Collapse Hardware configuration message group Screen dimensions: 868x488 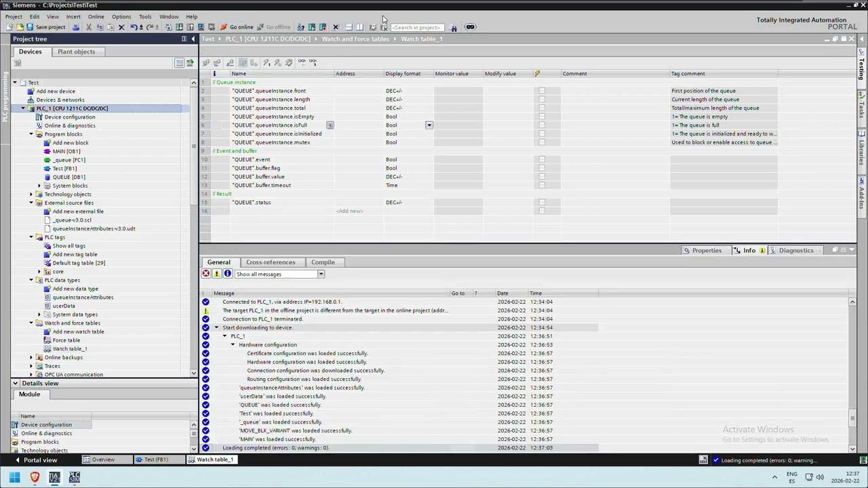(233, 344)
